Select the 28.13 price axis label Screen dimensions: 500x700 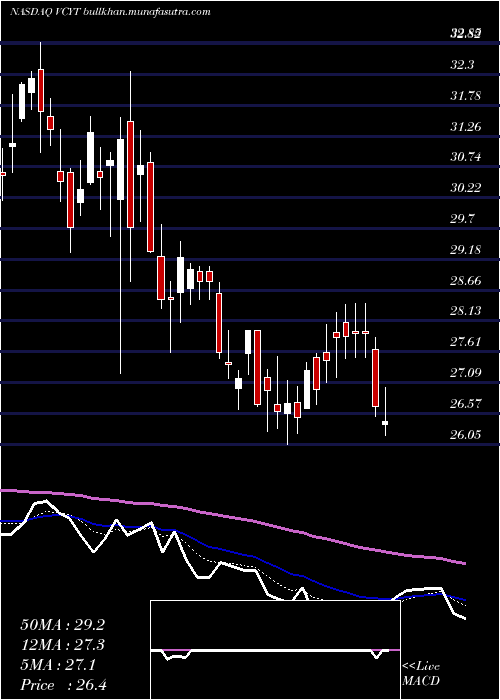point(466,311)
